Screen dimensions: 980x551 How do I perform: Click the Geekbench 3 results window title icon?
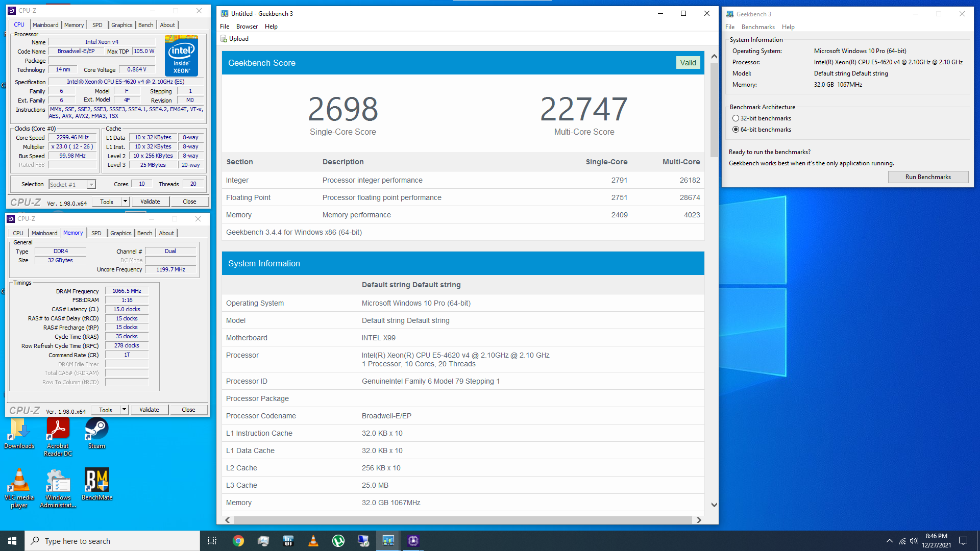(225, 14)
